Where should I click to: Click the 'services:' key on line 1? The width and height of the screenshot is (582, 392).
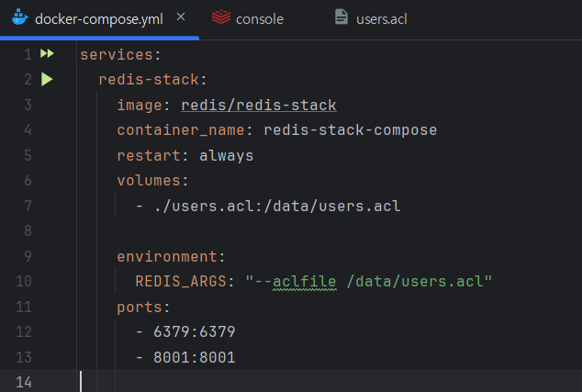click(120, 55)
